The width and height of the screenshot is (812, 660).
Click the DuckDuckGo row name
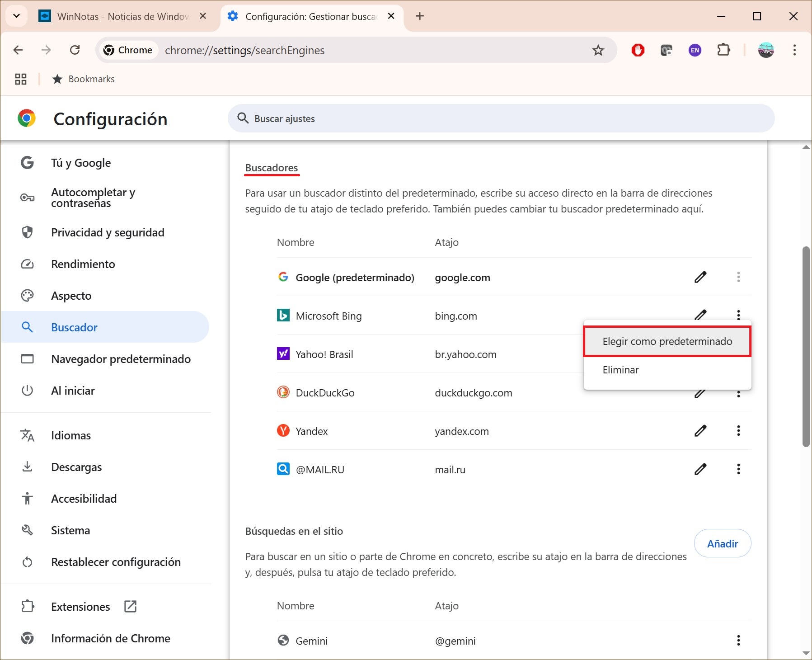(x=325, y=393)
